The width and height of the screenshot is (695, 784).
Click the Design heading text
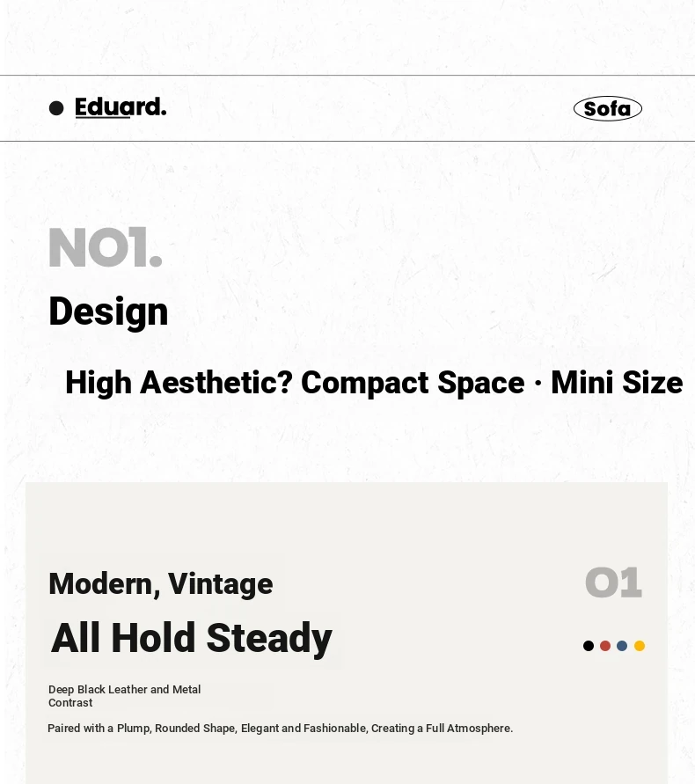pos(108,311)
